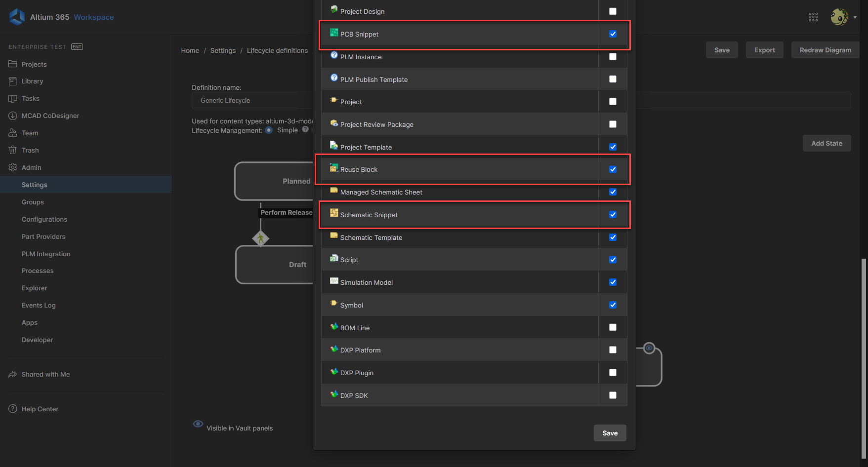The width and height of the screenshot is (868, 467).
Task: Click the MCAD CoDesigner download icon
Action: pos(13,116)
